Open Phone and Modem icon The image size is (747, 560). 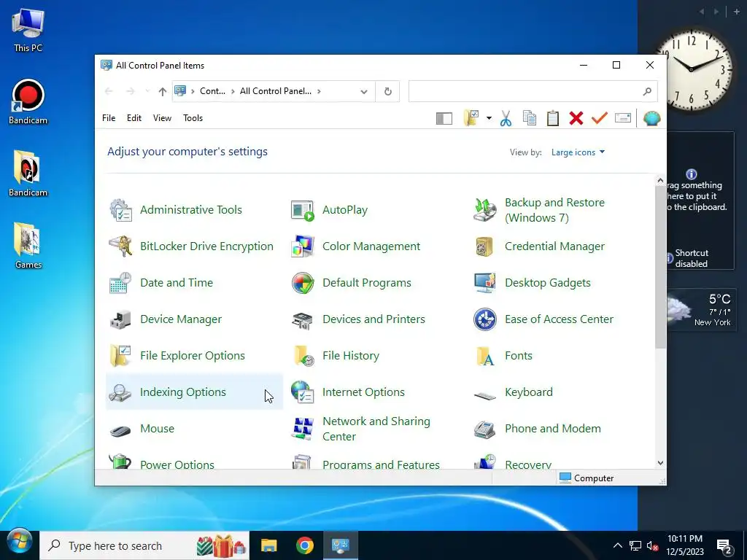[485, 429]
